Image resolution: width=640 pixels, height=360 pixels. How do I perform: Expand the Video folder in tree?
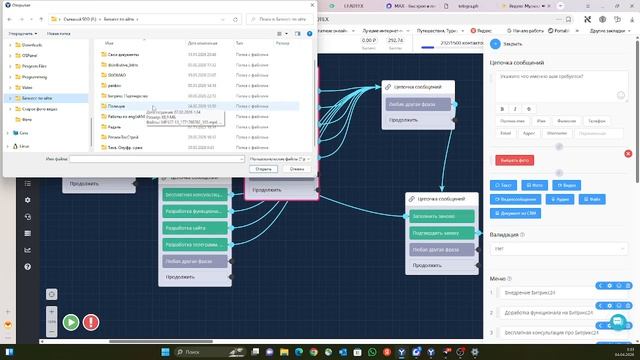[10, 87]
